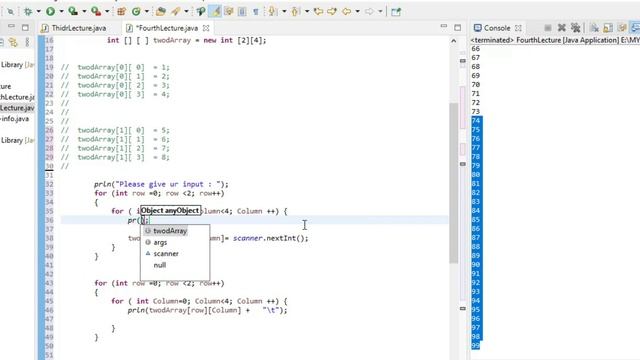640x360 pixels.
Task: Click the editor scrollbar up arrow
Action: tap(453, 41)
